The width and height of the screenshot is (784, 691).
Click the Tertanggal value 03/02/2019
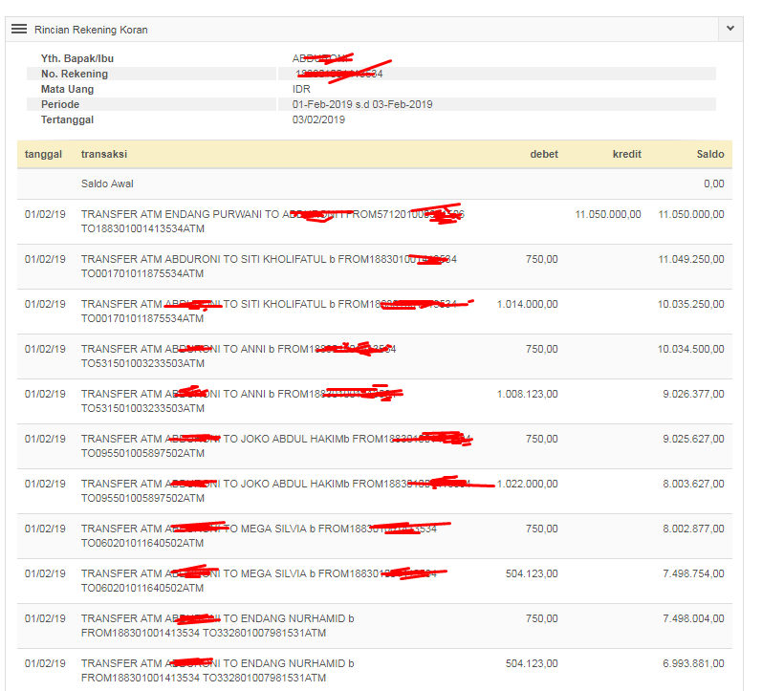[x=318, y=119]
